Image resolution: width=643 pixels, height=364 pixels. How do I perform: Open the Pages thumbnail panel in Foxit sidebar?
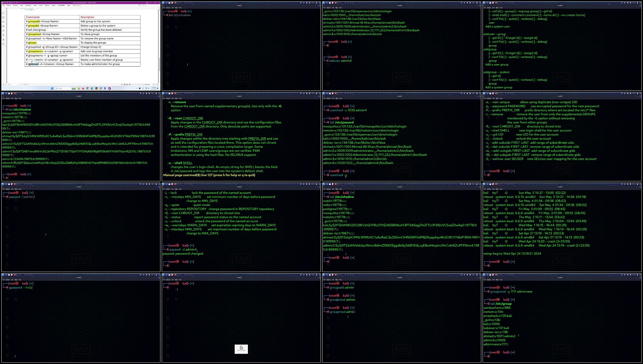(3, 17)
